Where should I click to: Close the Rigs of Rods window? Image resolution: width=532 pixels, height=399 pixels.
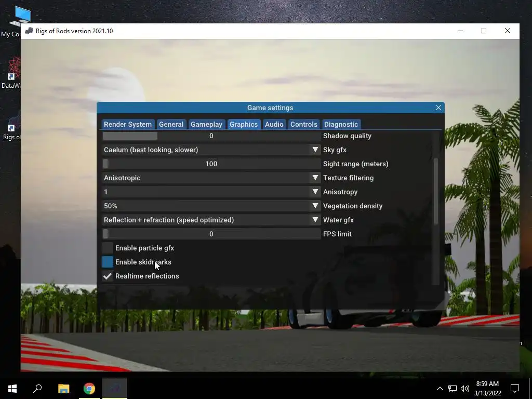[x=508, y=31]
